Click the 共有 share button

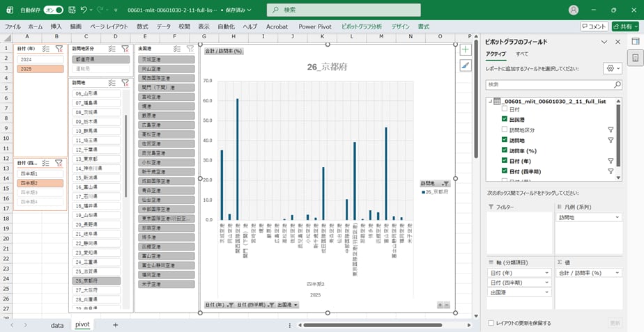(x=624, y=26)
